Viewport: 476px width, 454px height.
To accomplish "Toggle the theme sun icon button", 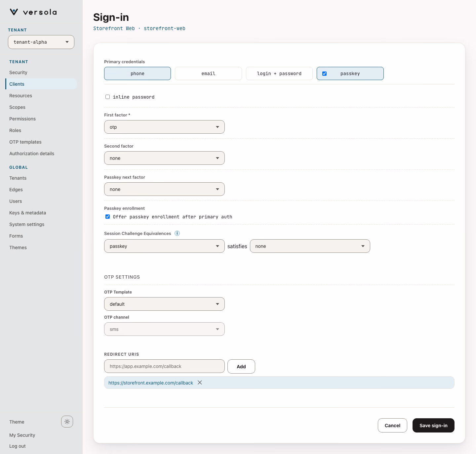I will (67, 422).
